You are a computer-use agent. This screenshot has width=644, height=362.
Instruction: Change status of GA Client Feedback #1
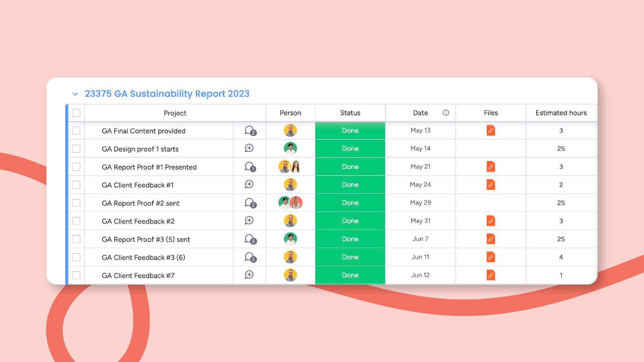pyautogui.click(x=350, y=185)
